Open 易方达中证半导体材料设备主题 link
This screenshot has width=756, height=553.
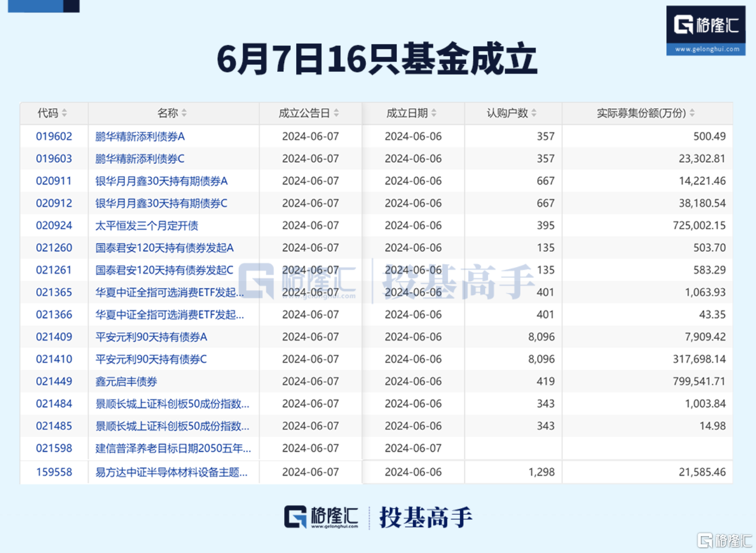(171, 472)
